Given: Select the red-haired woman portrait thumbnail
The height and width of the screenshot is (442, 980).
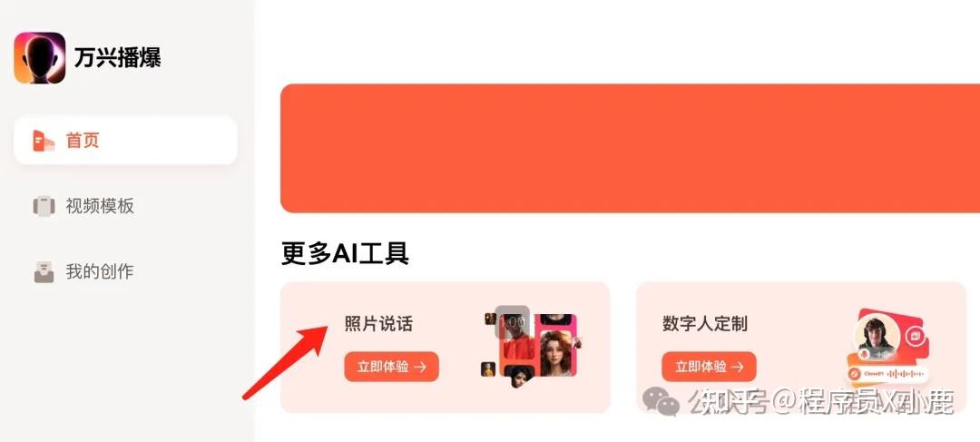Looking at the screenshot, I should [556, 353].
